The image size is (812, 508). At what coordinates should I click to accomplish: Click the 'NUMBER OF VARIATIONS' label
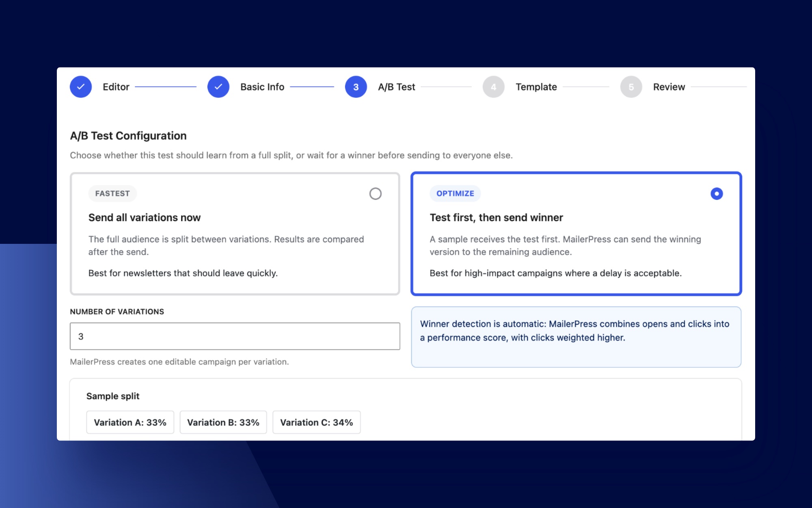tap(117, 312)
